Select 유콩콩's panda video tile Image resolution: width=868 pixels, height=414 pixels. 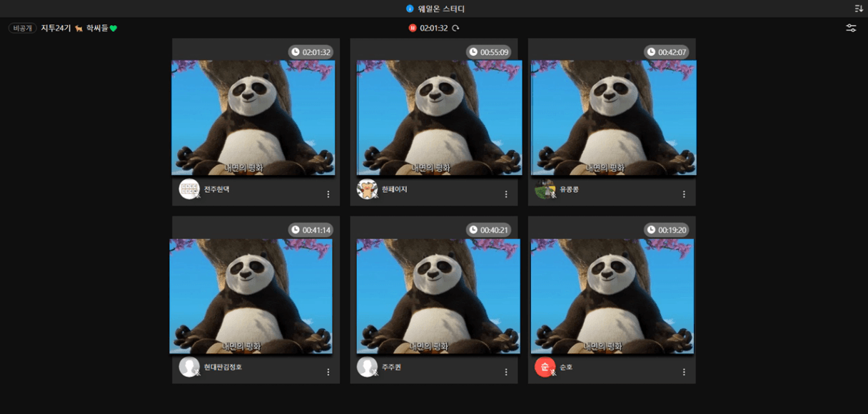614,118
